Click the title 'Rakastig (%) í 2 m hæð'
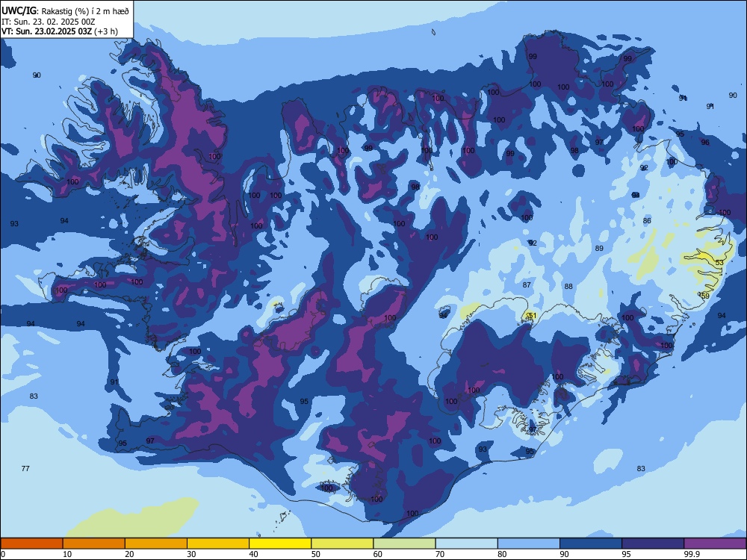 coord(86,11)
